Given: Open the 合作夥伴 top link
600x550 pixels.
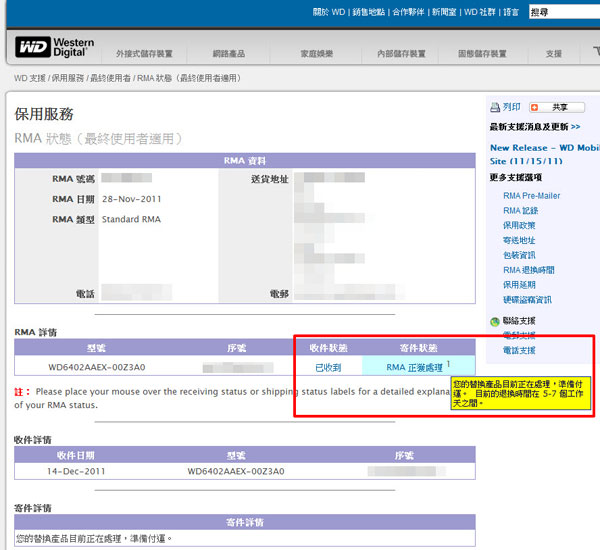Looking at the screenshot, I should coord(408,12).
